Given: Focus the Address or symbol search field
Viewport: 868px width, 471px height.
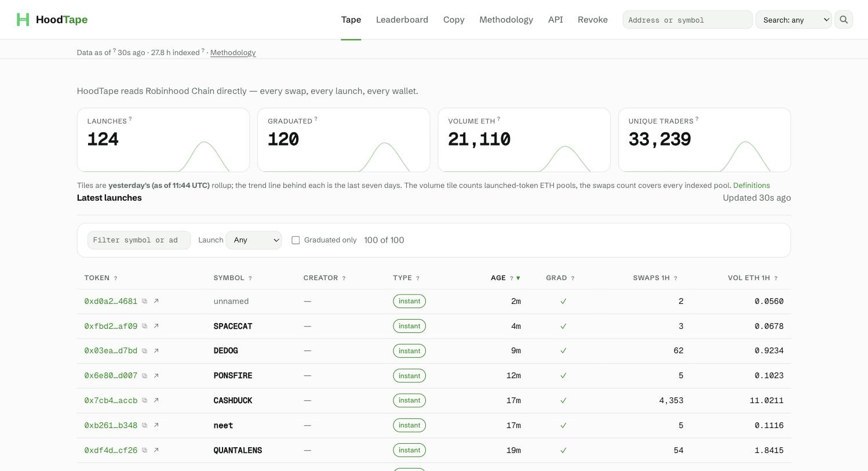Looking at the screenshot, I should 688,20.
